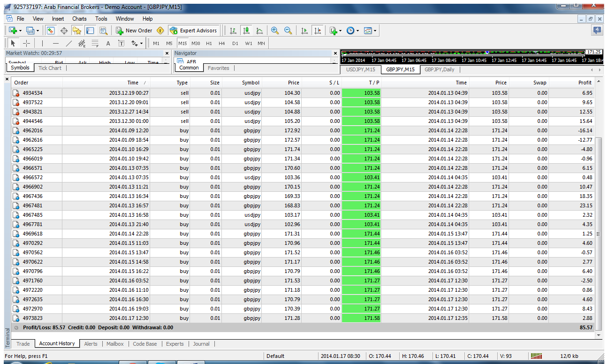Image resolution: width=608 pixels, height=364 pixels.
Task: Select the horizontal line drawing tool
Action: pos(55,44)
